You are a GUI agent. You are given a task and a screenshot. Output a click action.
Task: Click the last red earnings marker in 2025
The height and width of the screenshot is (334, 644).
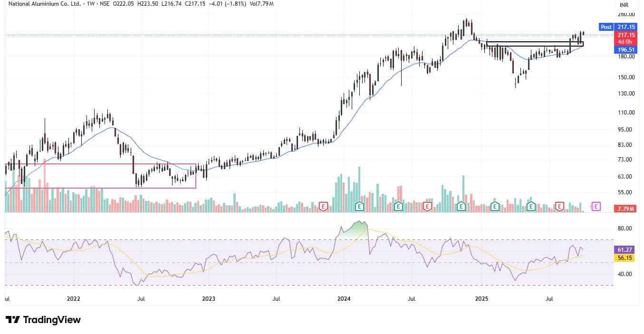[559, 206]
